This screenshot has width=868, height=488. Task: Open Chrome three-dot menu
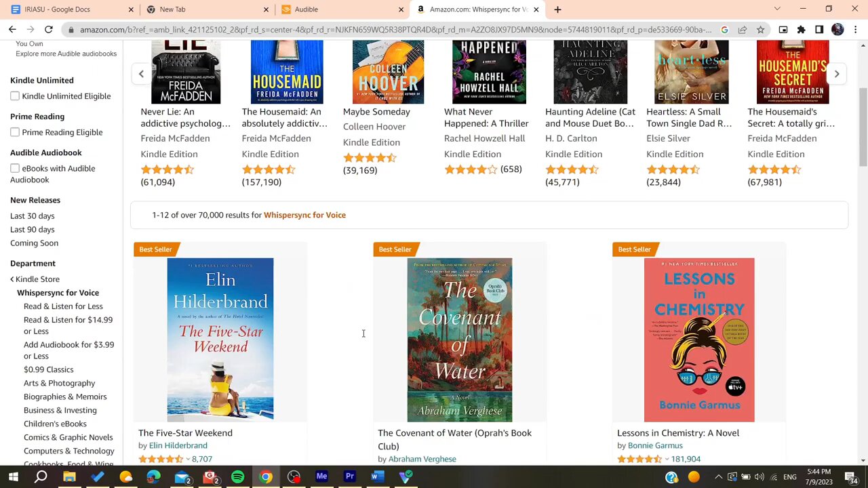tap(855, 30)
